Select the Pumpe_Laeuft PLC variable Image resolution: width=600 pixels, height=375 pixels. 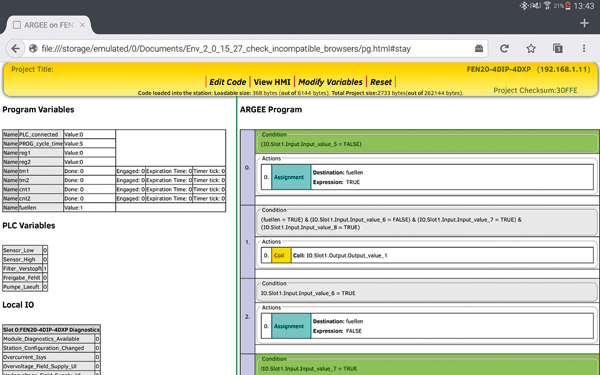click(23, 287)
